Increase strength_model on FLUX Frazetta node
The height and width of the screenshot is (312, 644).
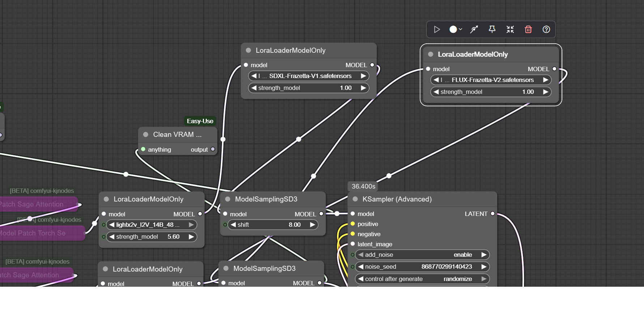[546, 92]
